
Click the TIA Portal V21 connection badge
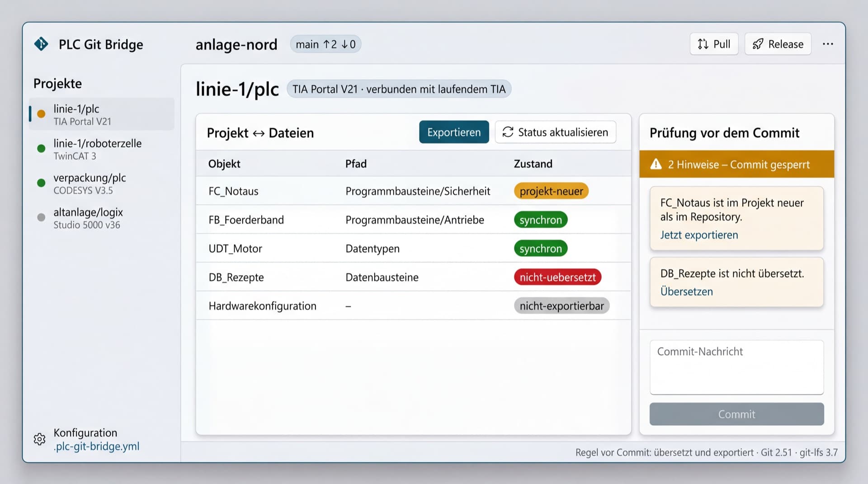click(399, 89)
